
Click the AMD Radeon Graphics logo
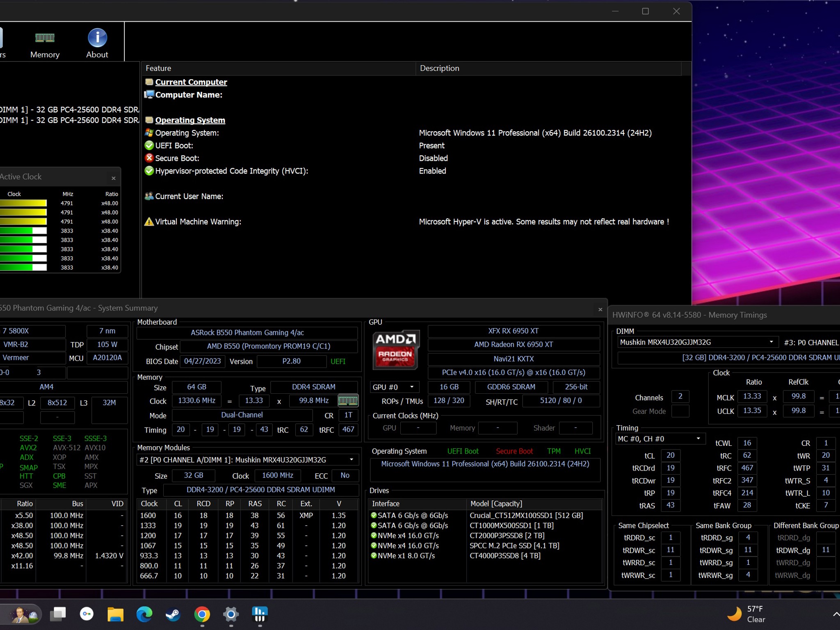pyautogui.click(x=396, y=349)
